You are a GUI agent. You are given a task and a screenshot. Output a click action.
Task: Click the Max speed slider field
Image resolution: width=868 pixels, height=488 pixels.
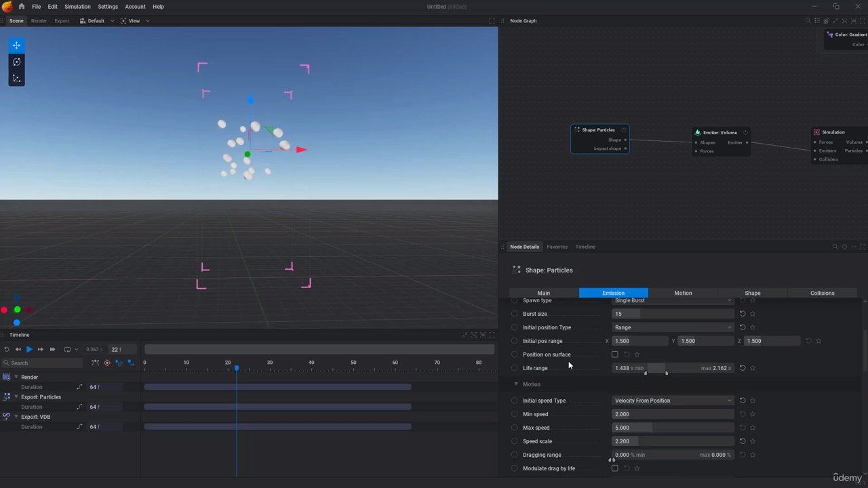pyautogui.click(x=673, y=428)
